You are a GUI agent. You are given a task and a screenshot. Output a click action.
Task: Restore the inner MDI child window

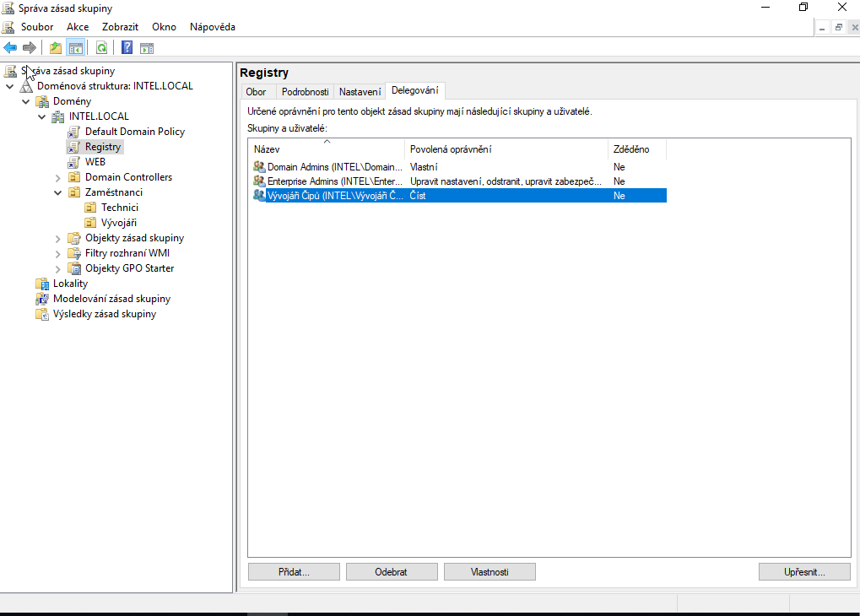839,28
